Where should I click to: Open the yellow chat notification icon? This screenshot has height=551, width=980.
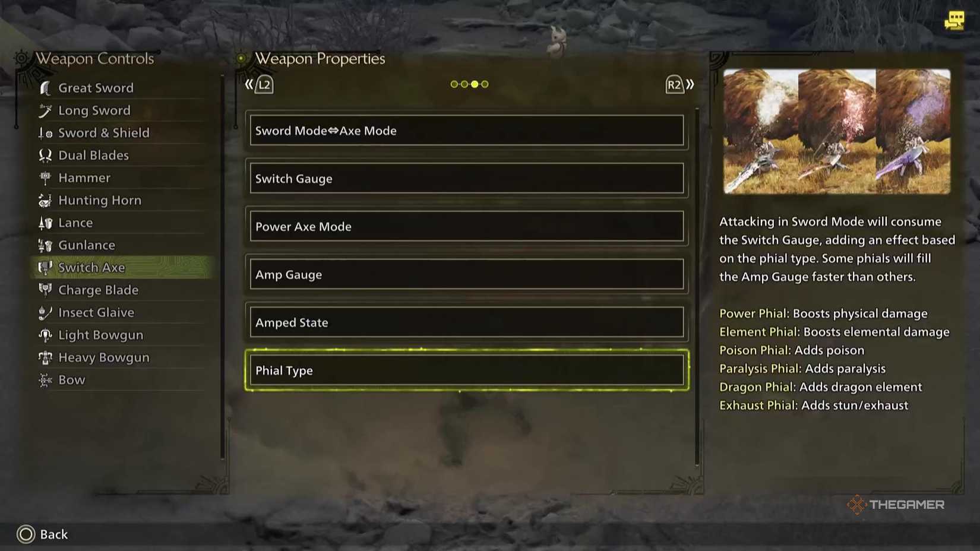[x=954, y=20]
